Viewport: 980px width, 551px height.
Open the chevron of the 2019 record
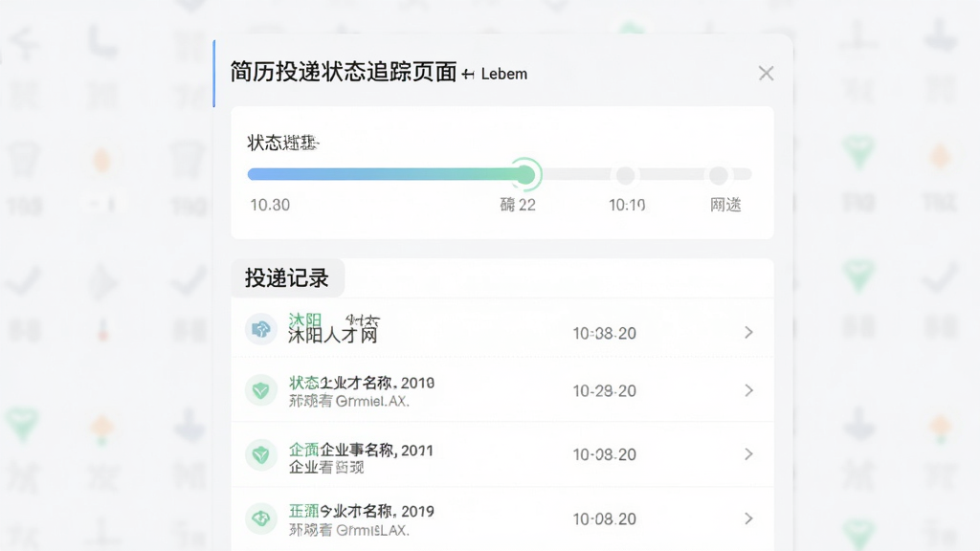[x=748, y=518]
